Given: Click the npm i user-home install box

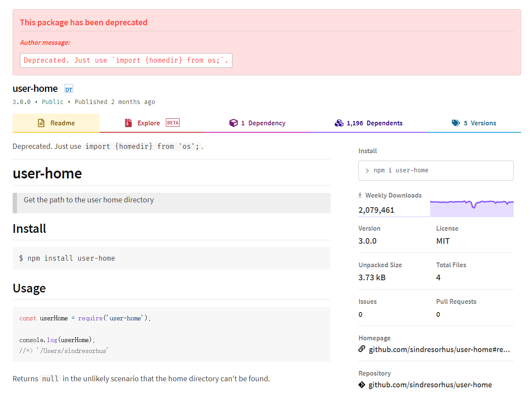Looking at the screenshot, I should (436, 171).
